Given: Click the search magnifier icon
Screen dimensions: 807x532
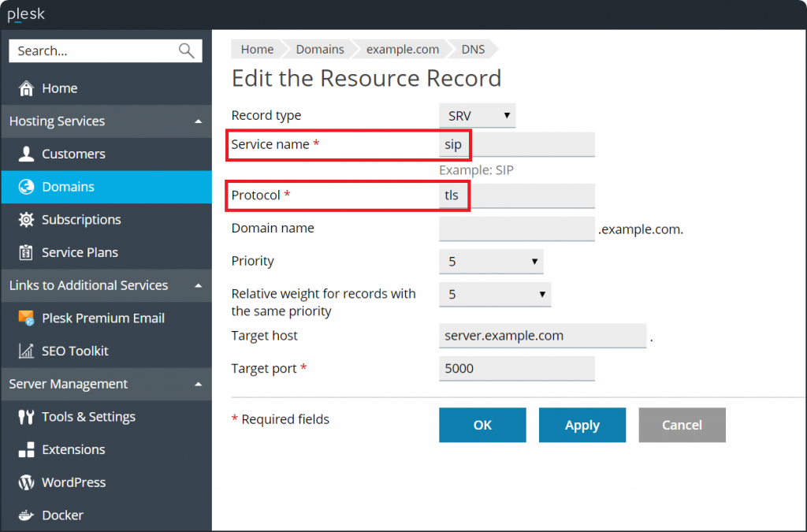Looking at the screenshot, I should coord(186,50).
